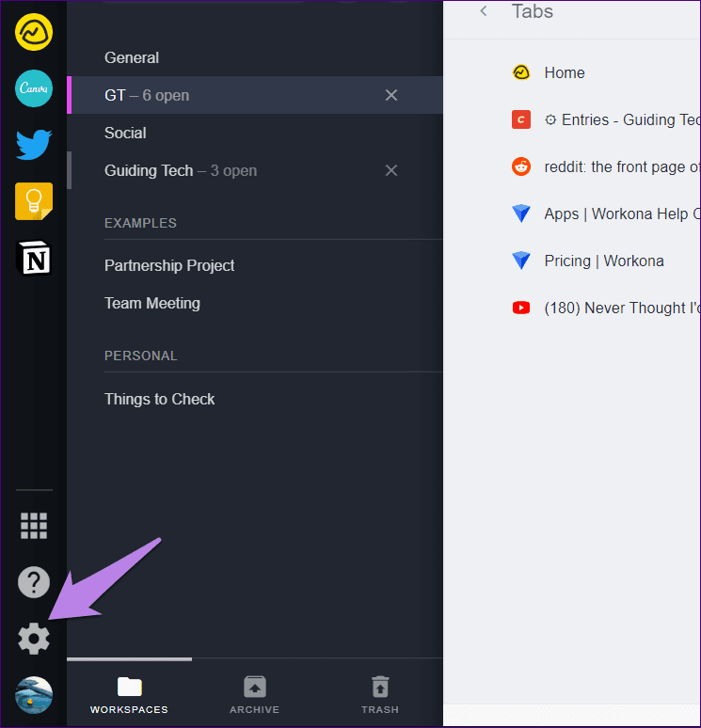Image resolution: width=701 pixels, height=728 pixels.
Task: Close Guiding Tech workspace with X
Action: (x=391, y=170)
